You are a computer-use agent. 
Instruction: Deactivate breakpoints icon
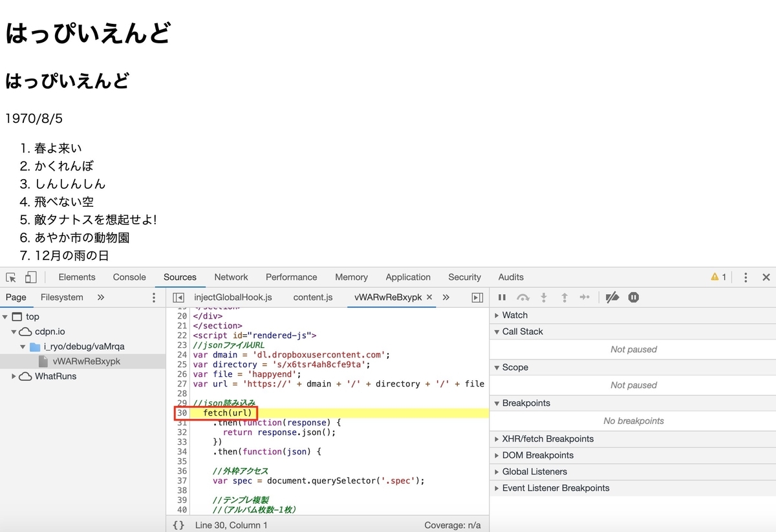[613, 297]
